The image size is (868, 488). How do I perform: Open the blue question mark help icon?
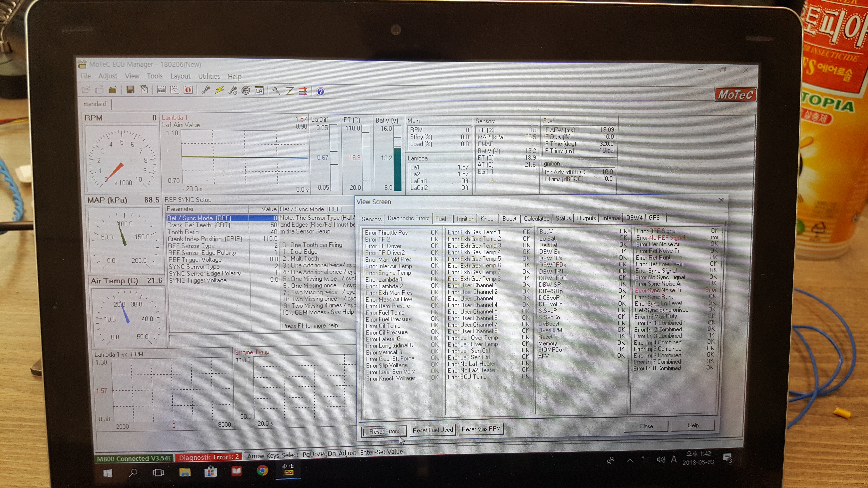click(x=320, y=92)
